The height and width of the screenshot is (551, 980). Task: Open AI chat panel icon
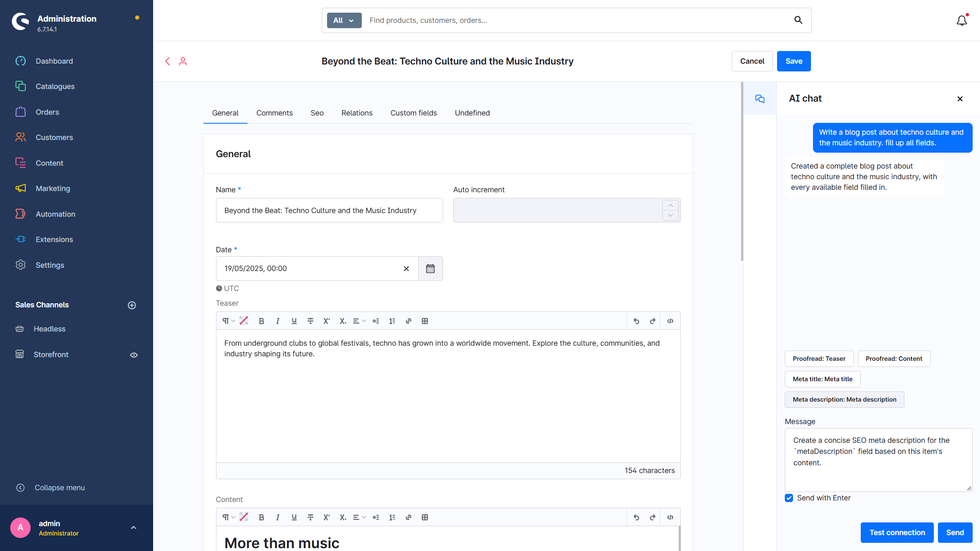[760, 99]
